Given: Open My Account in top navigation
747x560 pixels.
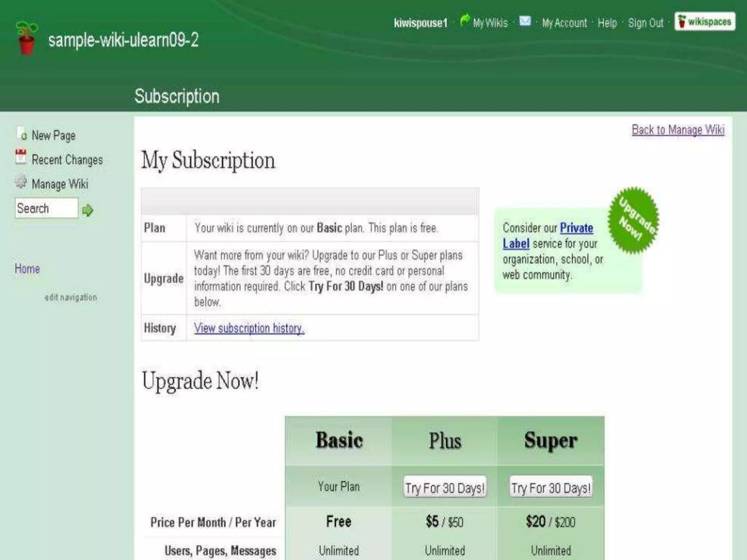Looking at the screenshot, I should (564, 23).
